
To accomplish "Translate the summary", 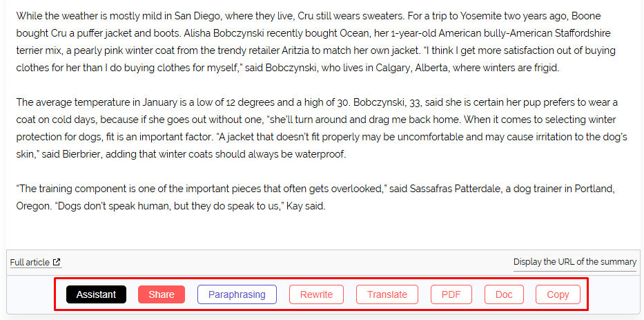I will 387,294.
